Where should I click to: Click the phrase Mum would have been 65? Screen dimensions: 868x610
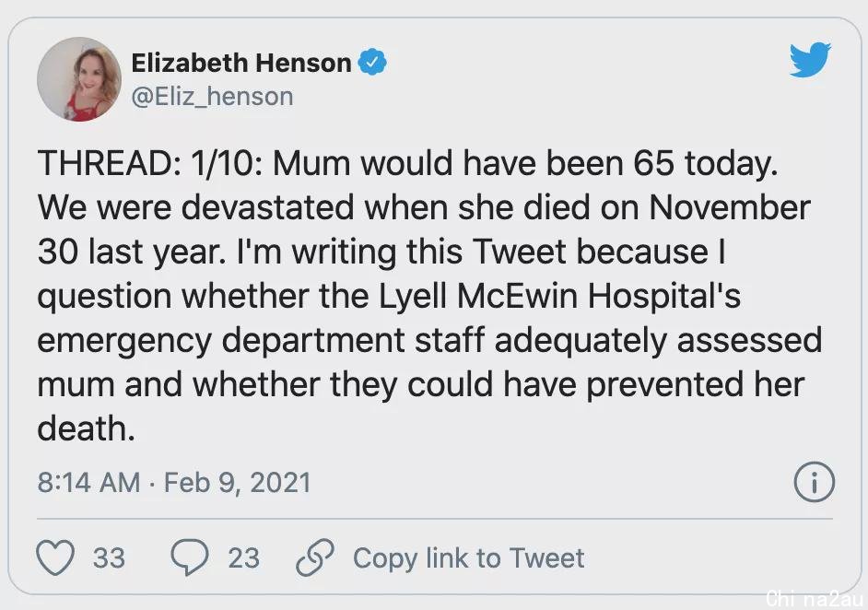point(474,163)
